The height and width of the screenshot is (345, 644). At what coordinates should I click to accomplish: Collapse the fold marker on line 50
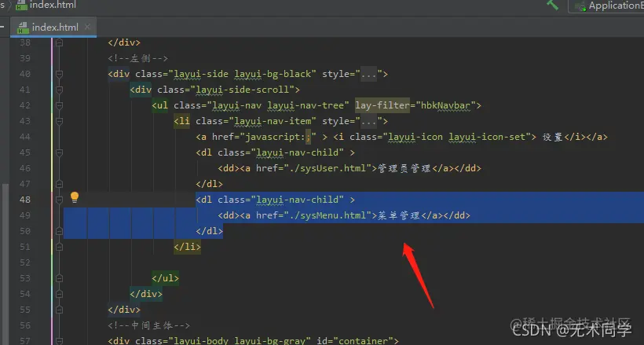[x=59, y=231]
